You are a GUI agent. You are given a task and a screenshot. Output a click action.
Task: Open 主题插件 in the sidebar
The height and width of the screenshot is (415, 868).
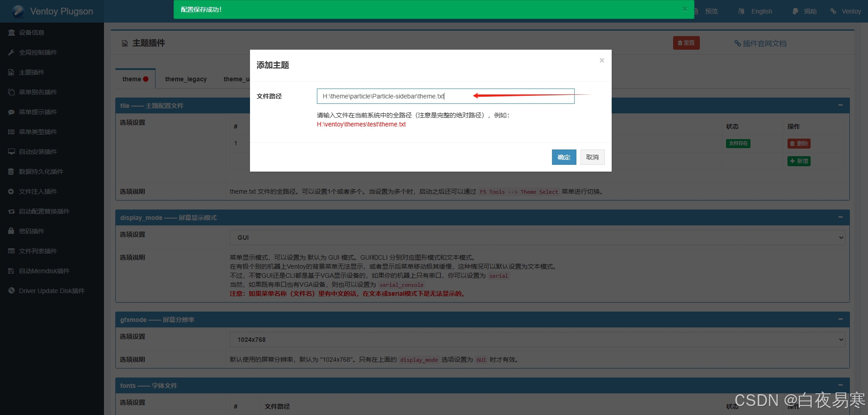(x=32, y=72)
